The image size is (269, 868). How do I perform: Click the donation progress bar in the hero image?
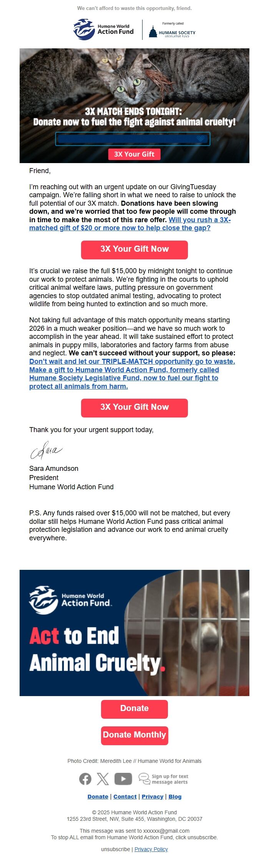pos(133,139)
